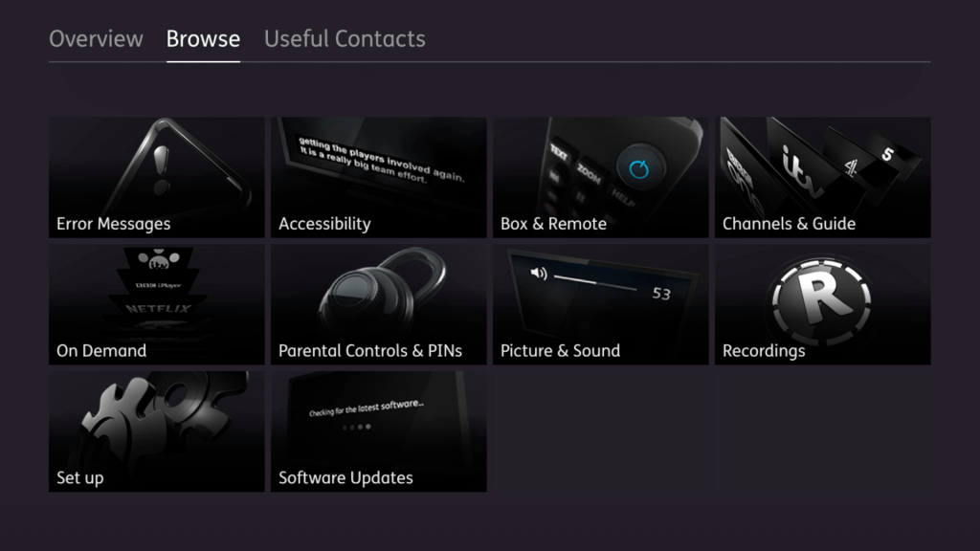Click the padlock icon on Parental Controls

click(375, 292)
